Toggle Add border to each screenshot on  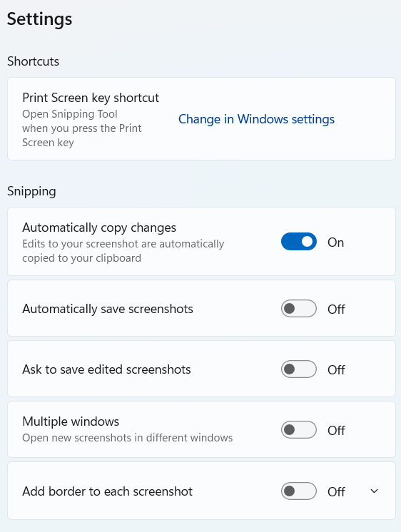pos(299,491)
